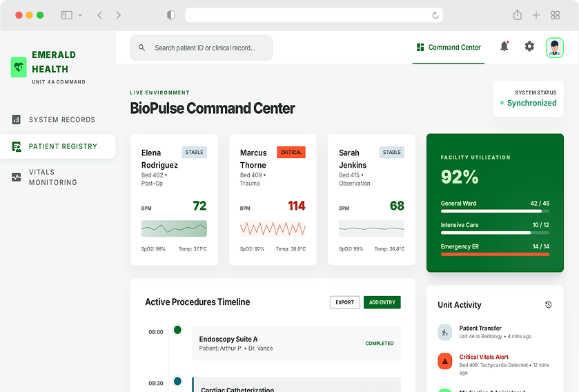The height and width of the screenshot is (392, 579).
Task: Click the 68 BPM value
Action: pyautogui.click(x=397, y=206)
